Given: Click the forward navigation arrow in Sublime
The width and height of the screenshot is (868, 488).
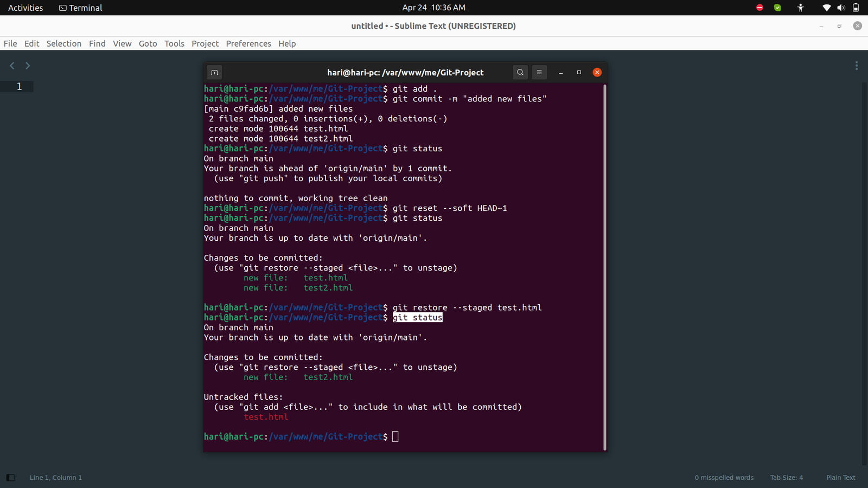Looking at the screenshot, I should click(28, 66).
